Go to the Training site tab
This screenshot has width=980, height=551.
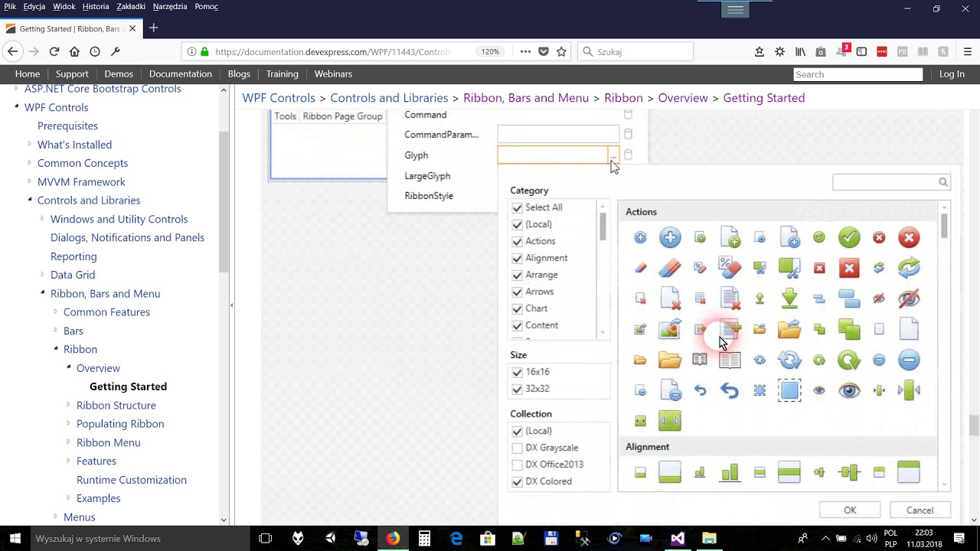pyautogui.click(x=283, y=74)
